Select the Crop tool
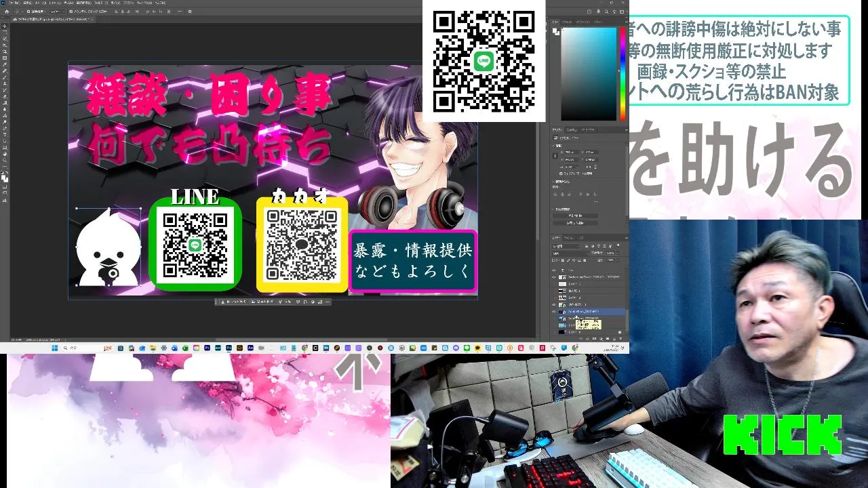 point(5,51)
